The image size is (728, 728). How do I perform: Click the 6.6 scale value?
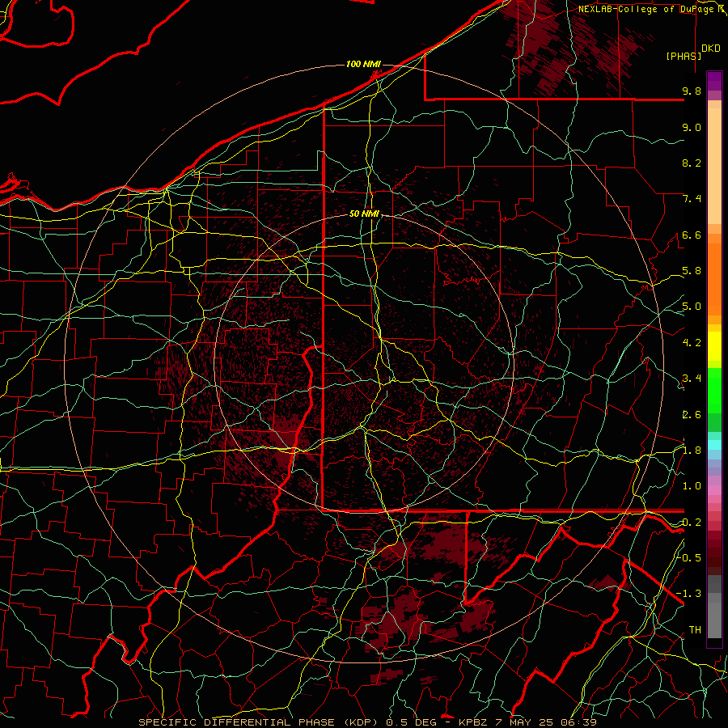click(692, 235)
